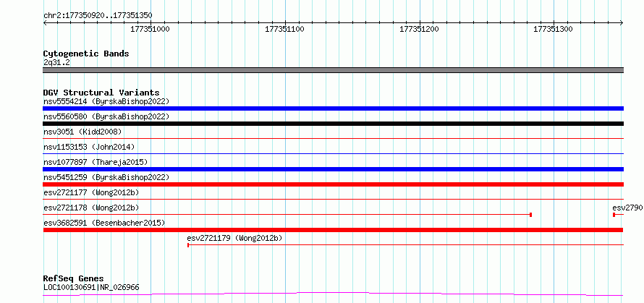Viewport: 644px width, 303px height.
Task: Click the Cytogenetic Bands track title
Action: [x=86, y=54]
